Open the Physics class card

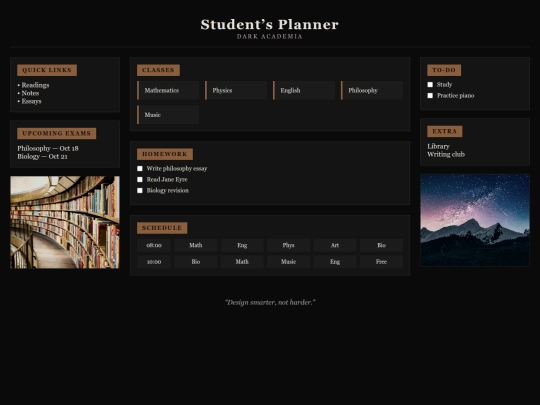coord(236,91)
